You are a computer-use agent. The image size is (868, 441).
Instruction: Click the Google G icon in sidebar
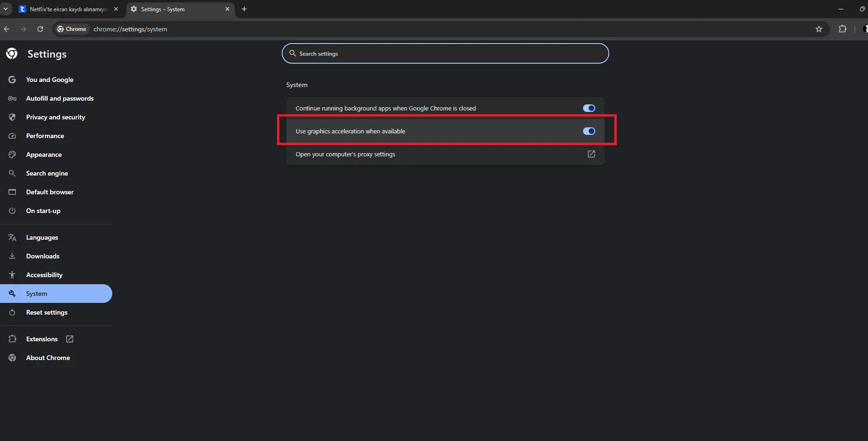(x=12, y=80)
